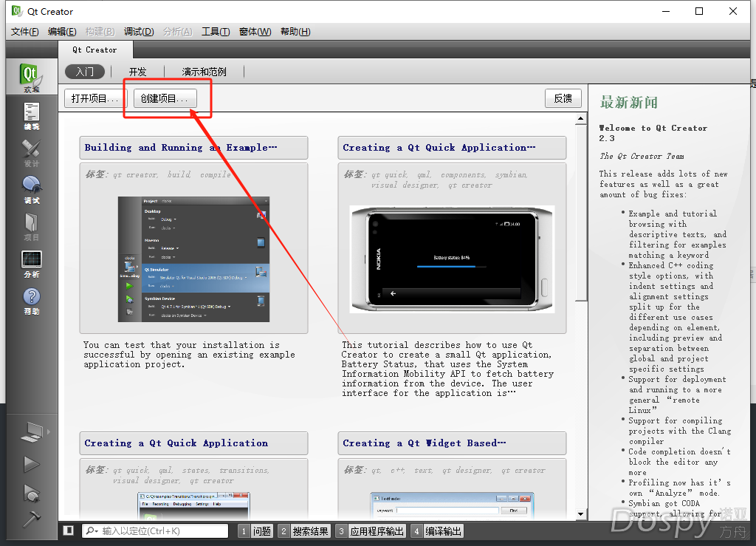Click the "Support for compiling projects with the Clang" item

[x=679, y=431]
